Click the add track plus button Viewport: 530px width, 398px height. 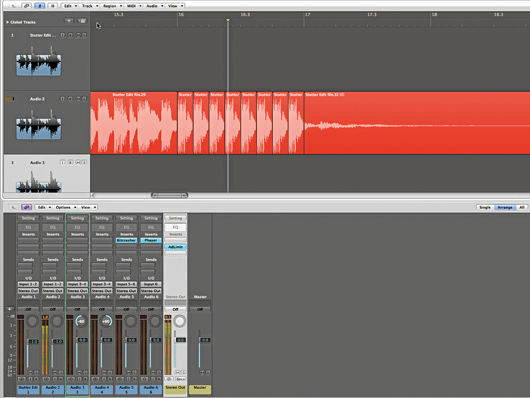(69, 21)
